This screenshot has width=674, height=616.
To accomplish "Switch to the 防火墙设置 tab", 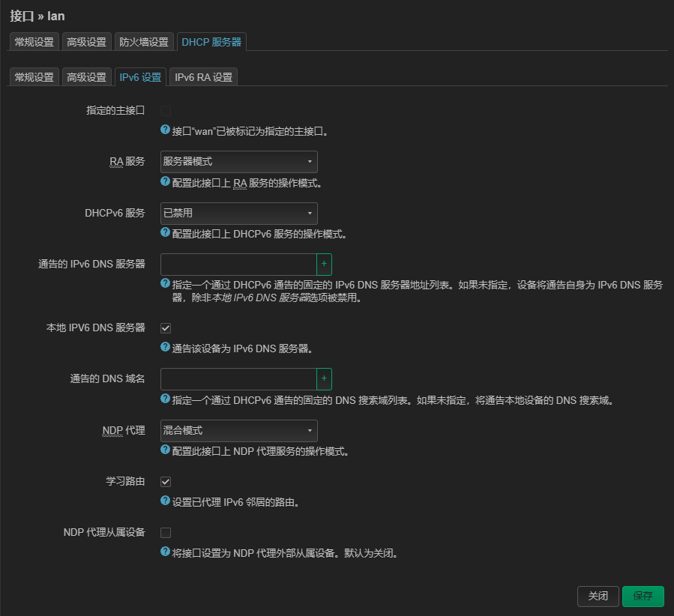I will pyautogui.click(x=144, y=42).
